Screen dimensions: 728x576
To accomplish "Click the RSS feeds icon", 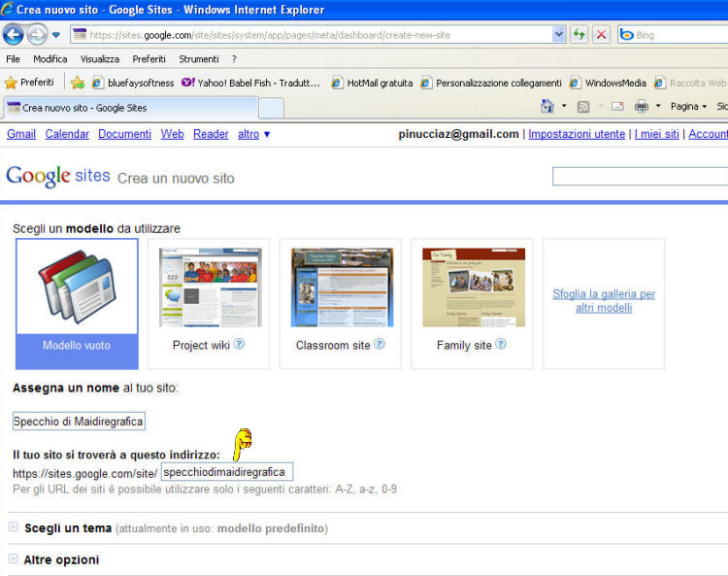I will coord(583,107).
